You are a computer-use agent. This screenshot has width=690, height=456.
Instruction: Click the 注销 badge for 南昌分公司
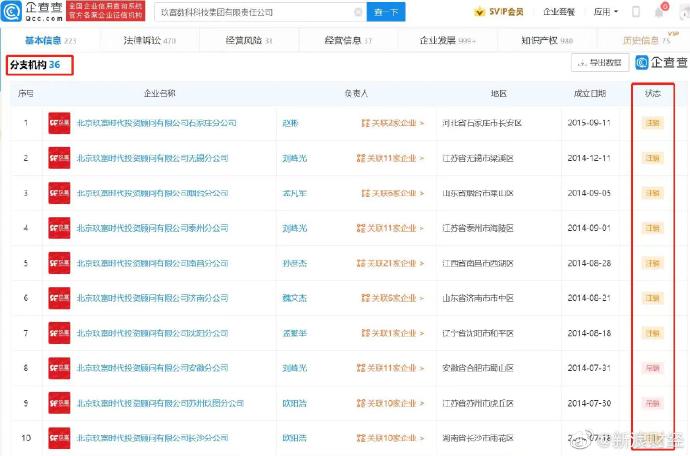[653, 263]
